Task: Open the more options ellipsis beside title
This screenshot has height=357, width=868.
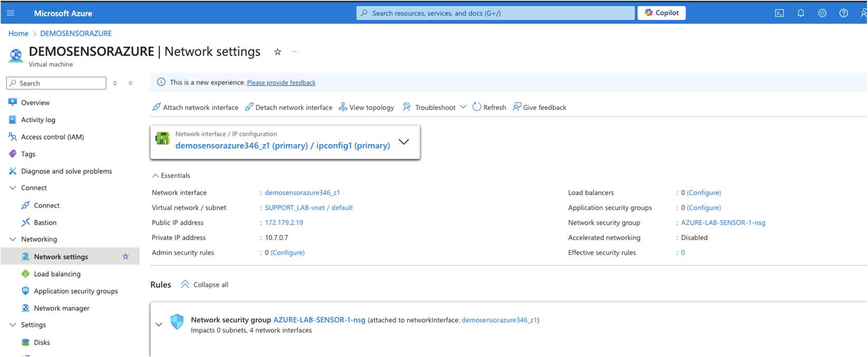Action: 295,52
